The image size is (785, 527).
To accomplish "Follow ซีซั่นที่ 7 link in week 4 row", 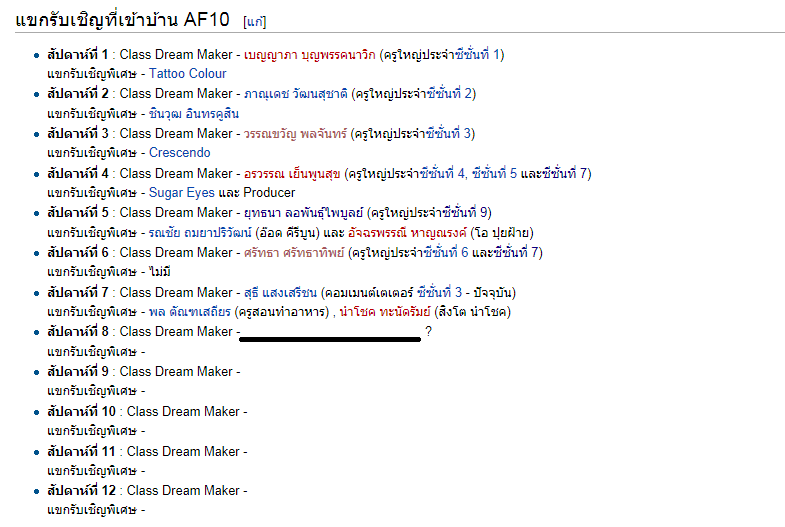I will (564, 174).
